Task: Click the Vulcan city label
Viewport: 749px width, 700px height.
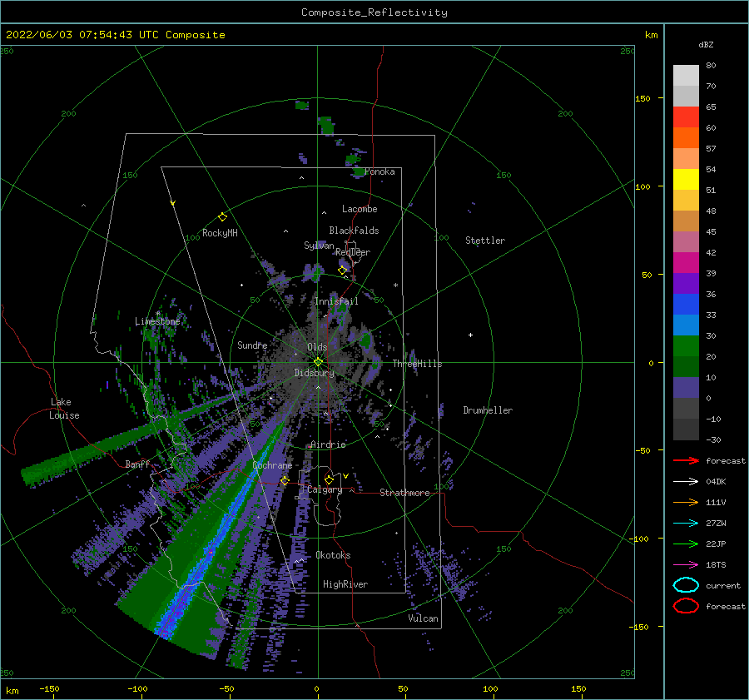Action: point(423,618)
